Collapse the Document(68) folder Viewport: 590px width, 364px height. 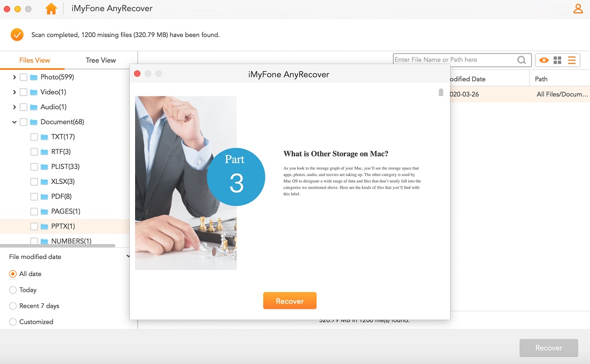pyautogui.click(x=14, y=122)
